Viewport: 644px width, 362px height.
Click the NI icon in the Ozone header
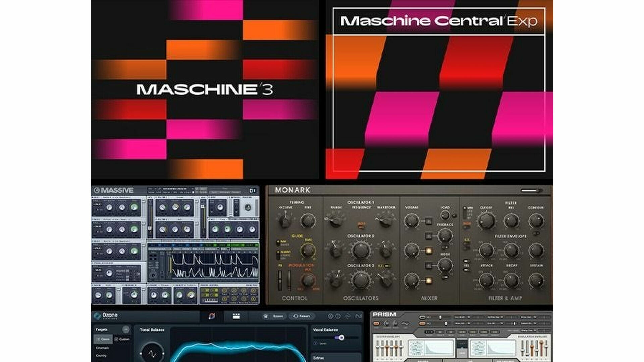click(x=358, y=316)
